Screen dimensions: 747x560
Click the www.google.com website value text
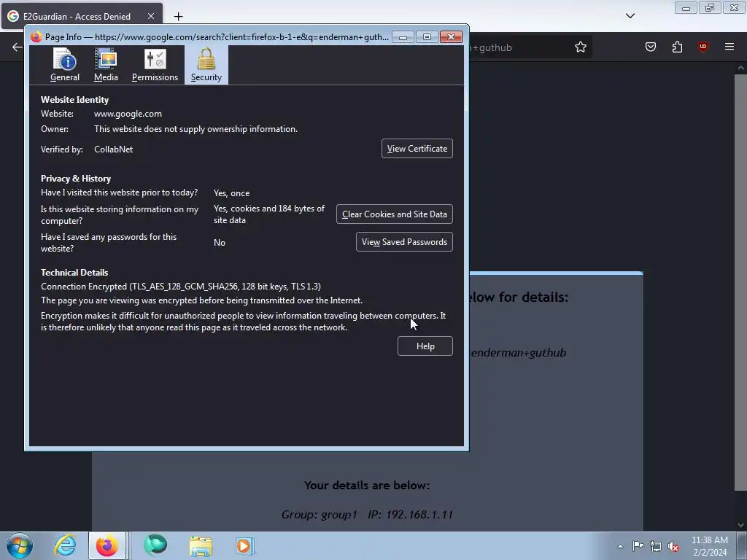point(128,114)
